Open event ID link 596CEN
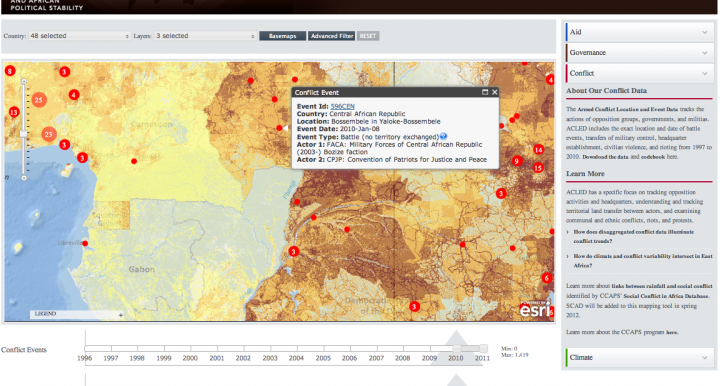The height and width of the screenshot is (386, 720). point(343,106)
